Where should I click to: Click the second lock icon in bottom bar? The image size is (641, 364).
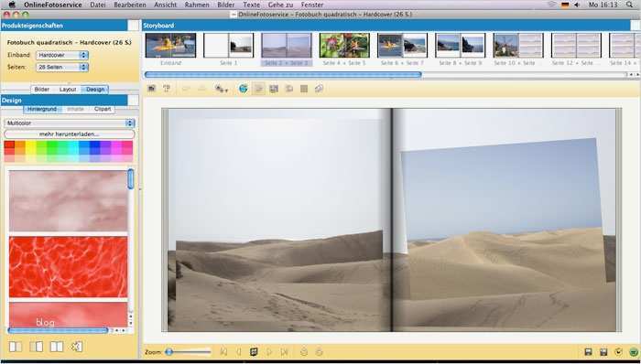pyautogui.click(x=320, y=352)
